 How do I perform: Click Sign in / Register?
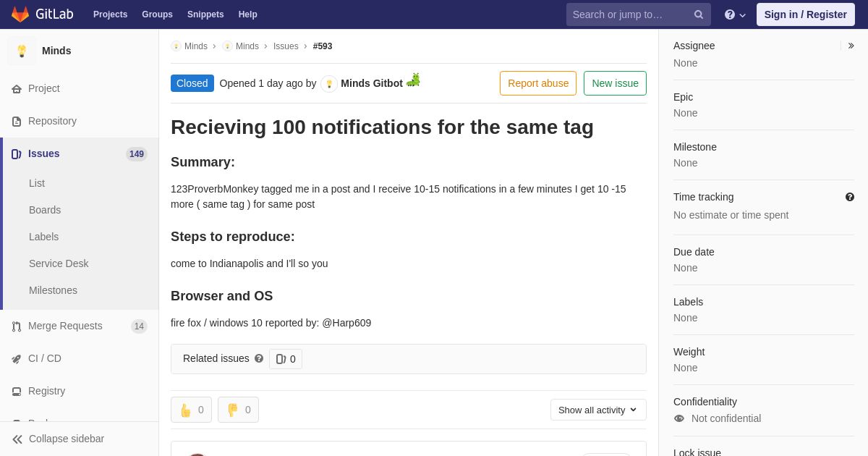[x=806, y=14]
